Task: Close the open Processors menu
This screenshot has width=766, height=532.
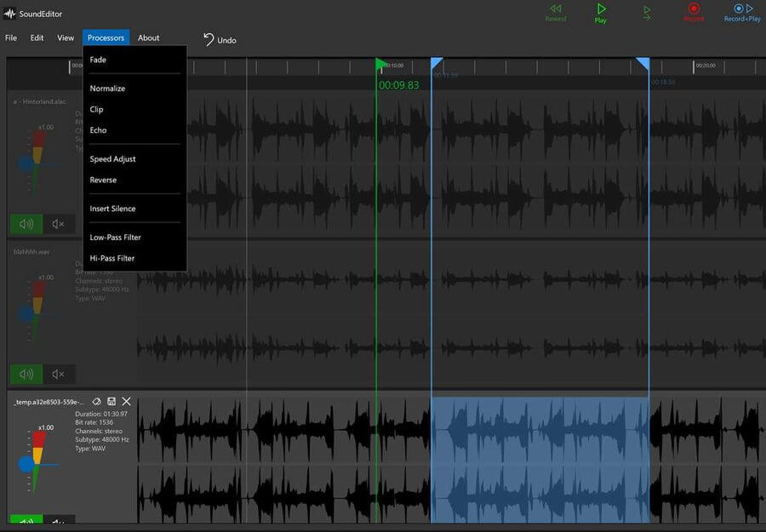Action: tap(106, 37)
